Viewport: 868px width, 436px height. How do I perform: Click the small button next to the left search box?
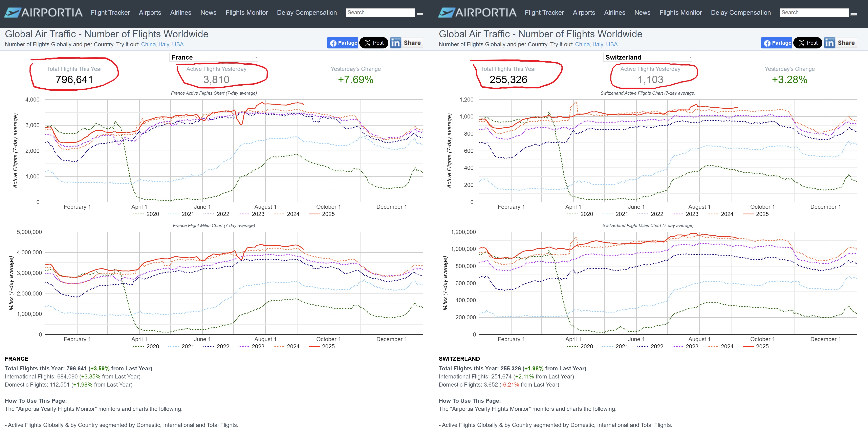coord(419,14)
